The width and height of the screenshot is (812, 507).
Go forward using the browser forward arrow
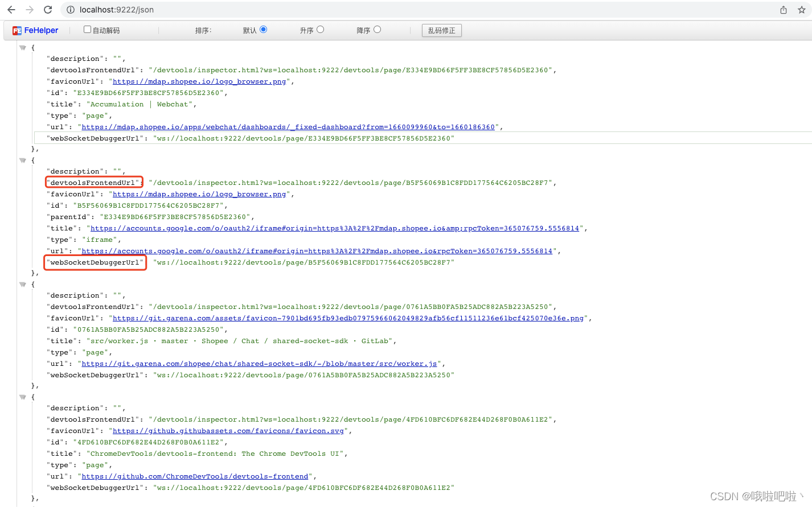[30, 10]
